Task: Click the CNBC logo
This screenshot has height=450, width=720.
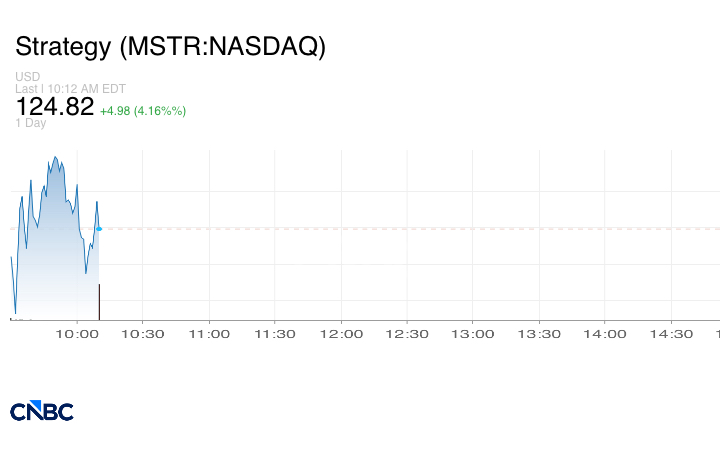Action: pyautogui.click(x=42, y=411)
